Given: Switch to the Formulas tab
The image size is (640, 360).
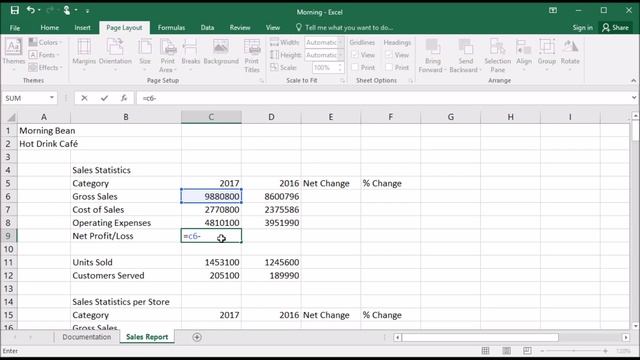Looking at the screenshot, I should (171, 28).
